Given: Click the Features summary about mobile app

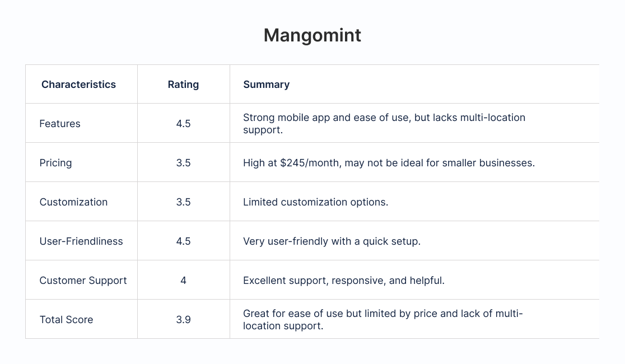Looking at the screenshot, I should pos(384,124).
